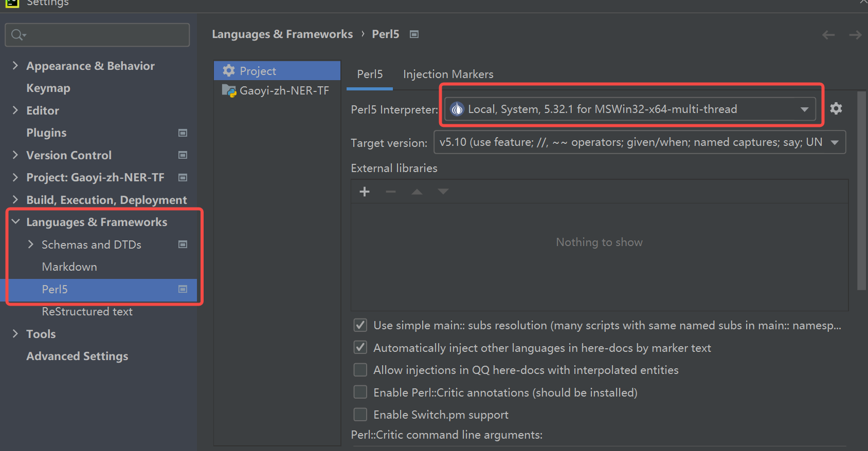This screenshot has width=868, height=451.
Task: Click the project marker icon on Version Control row
Action: click(x=183, y=155)
